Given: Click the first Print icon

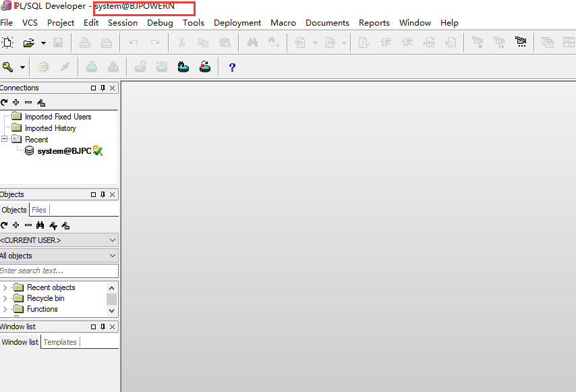Looking at the screenshot, I should point(85,43).
